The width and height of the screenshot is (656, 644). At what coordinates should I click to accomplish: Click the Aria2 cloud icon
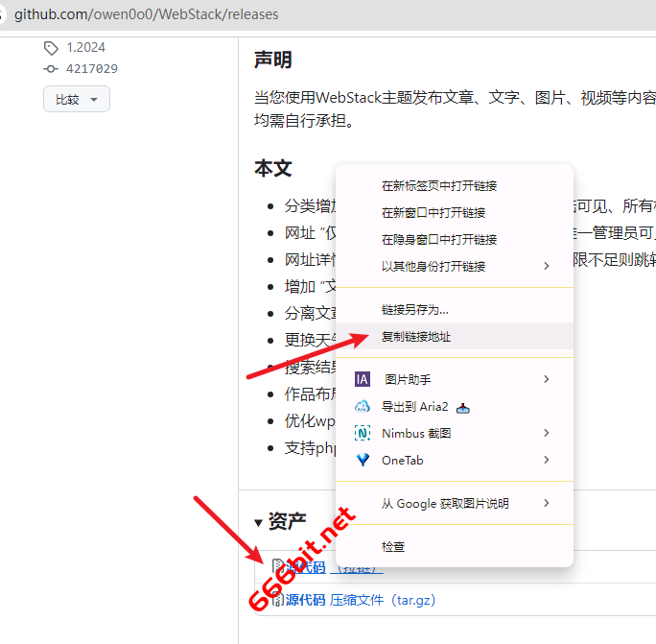(x=363, y=406)
